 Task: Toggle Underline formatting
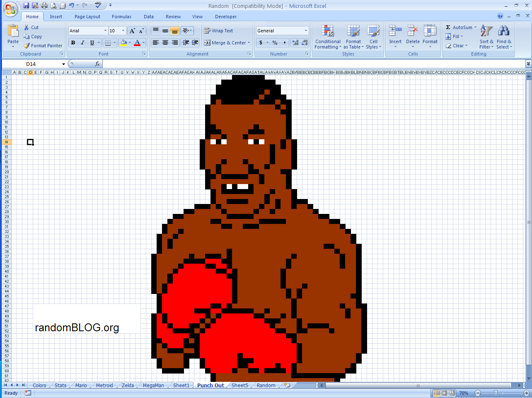coord(92,43)
